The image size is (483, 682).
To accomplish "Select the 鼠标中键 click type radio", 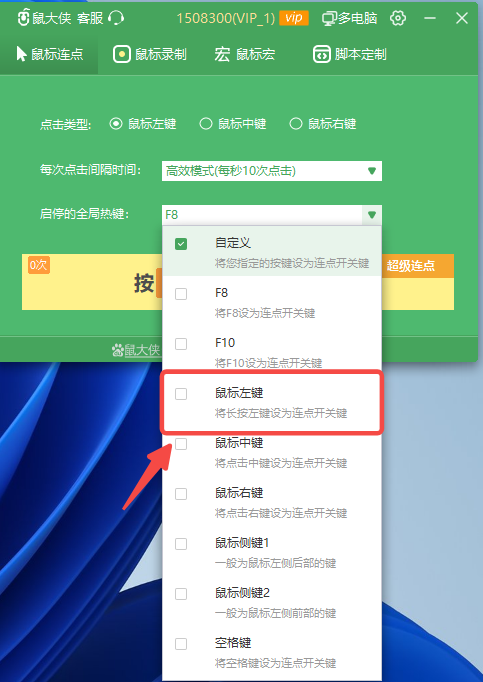I will (x=205, y=124).
